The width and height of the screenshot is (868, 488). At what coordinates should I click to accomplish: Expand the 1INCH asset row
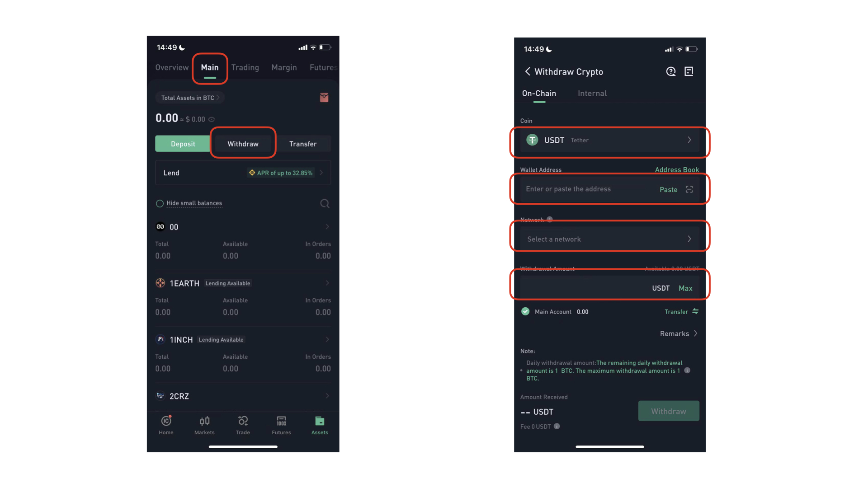pyautogui.click(x=327, y=340)
